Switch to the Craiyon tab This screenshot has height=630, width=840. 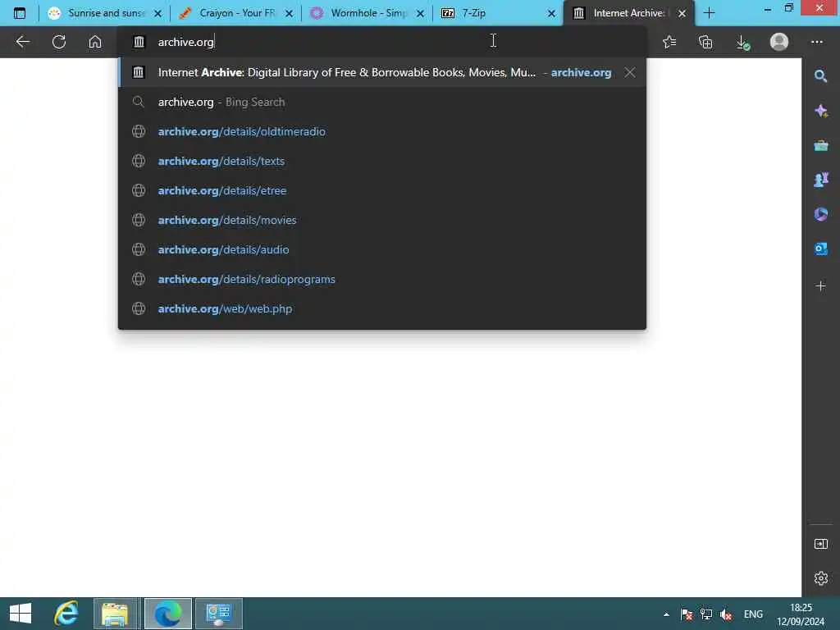(x=235, y=13)
